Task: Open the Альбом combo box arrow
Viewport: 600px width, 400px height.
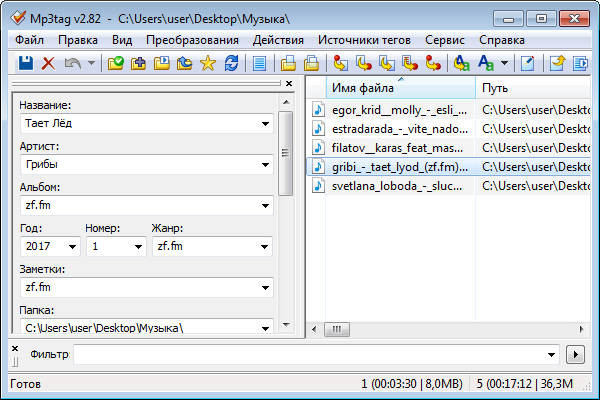Action: coord(265,205)
